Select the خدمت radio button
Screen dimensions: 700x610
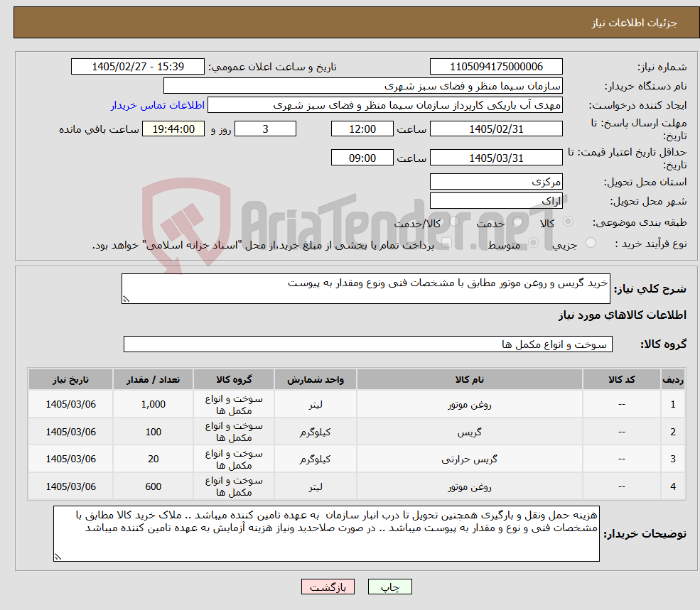(x=518, y=222)
